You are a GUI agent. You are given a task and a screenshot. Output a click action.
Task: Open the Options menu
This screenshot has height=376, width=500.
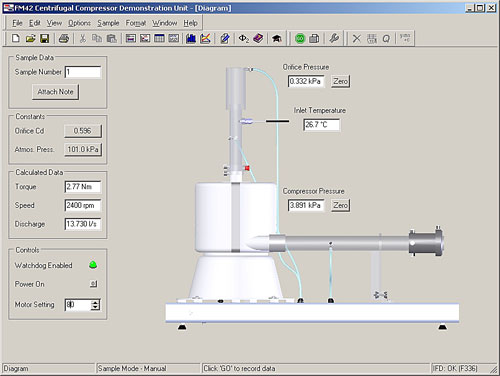pos(79,23)
